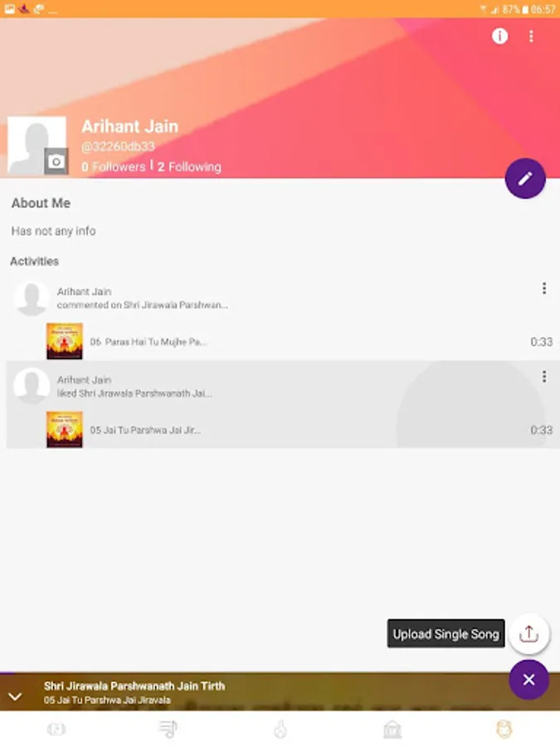560x747 pixels.
Task: Select the profile face tab in bottom bar
Action: (504, 729)
